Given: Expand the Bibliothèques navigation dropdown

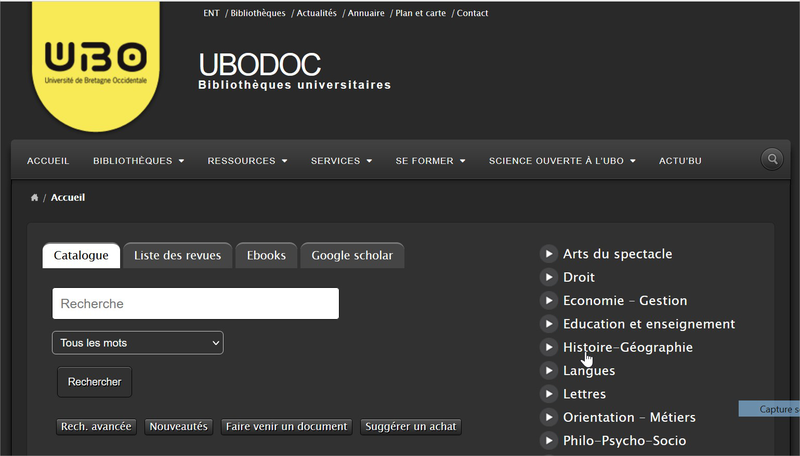Looking at the screenshot, I should tap(138, 161).
